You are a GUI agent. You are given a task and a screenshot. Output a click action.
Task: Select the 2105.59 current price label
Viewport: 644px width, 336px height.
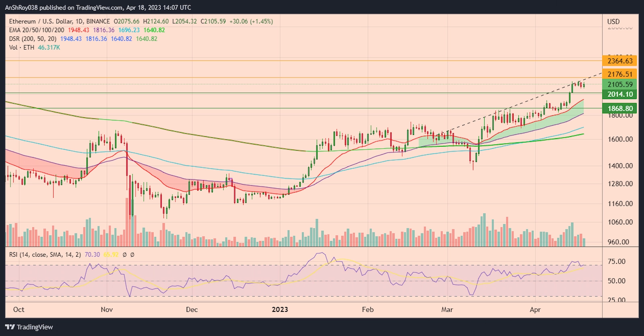(620, 84)
